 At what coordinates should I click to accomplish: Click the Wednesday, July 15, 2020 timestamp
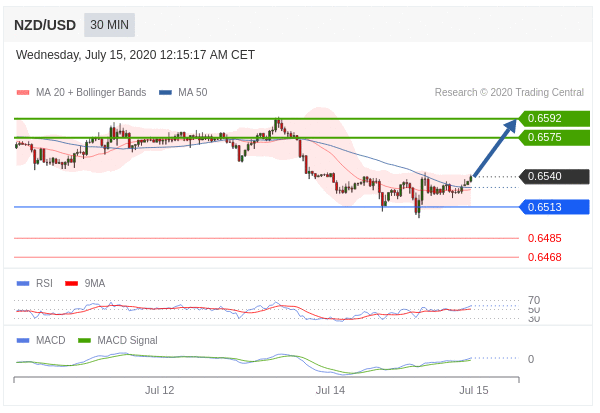[x=135, y=55]
